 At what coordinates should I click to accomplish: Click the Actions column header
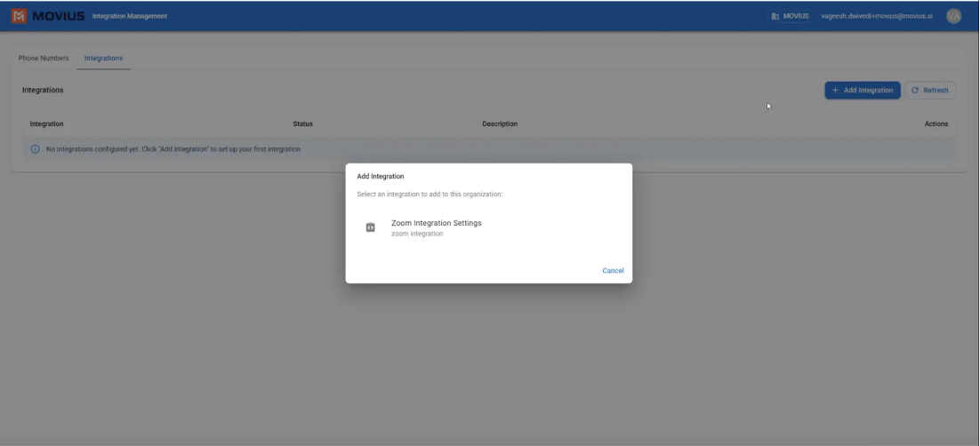click(936, 123)
